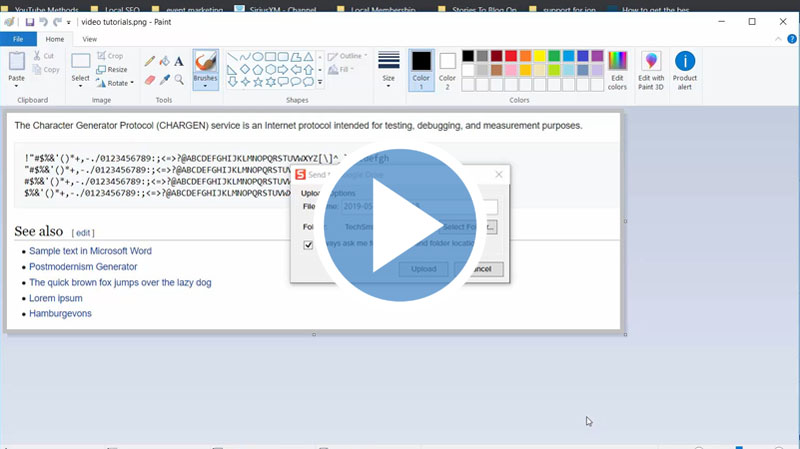Select the Fill with color bucket tool

pyautogui.click(x=164, y=61)
